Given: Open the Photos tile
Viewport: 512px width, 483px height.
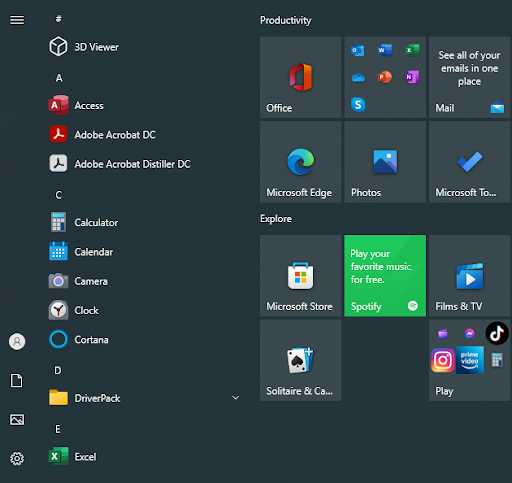Looking at the screenshot, I should [x=385, y=162].
